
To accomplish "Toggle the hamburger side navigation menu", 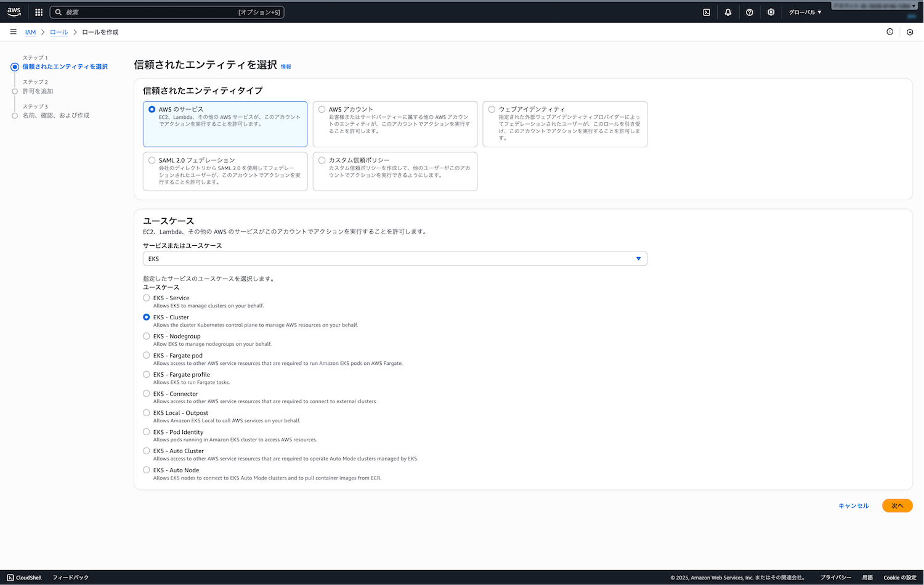I will [x=13, y=31].
